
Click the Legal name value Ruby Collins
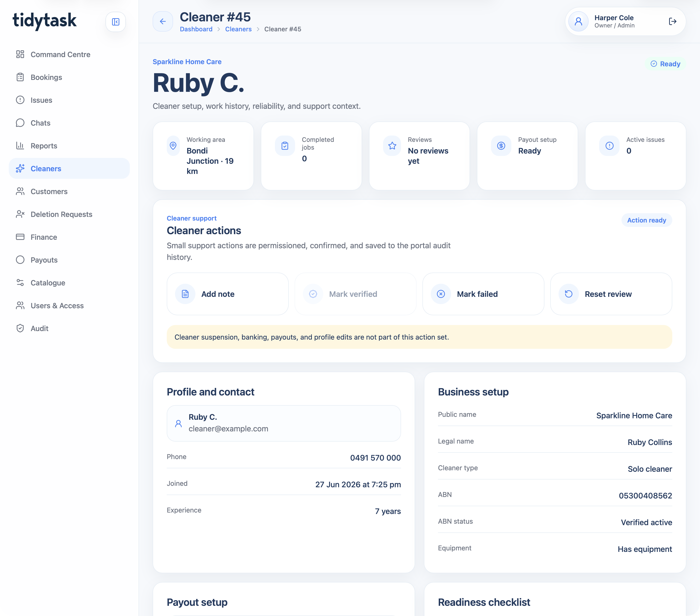click(x=650, y=442)
